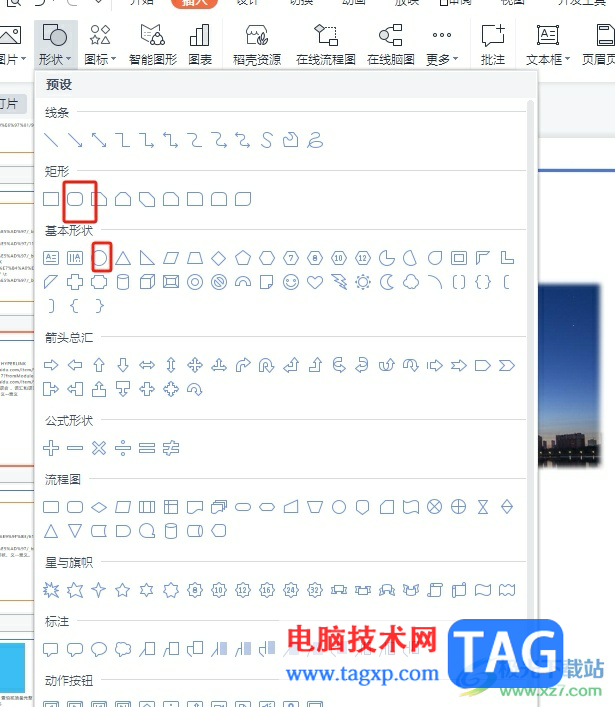Select the rounded rectangle shape

tap(75, 199)
